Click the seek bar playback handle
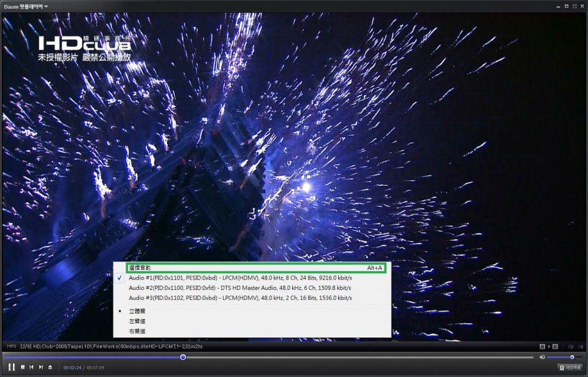Viewport: 588px width, 377px height. (x=183, y=357)
